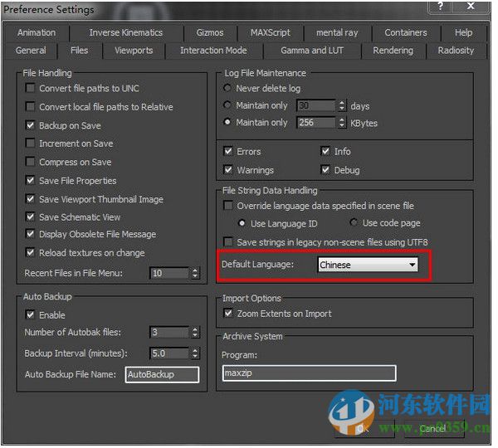Select Maintain only days radio button
This screenshot has height=448, width=498.
227,105
